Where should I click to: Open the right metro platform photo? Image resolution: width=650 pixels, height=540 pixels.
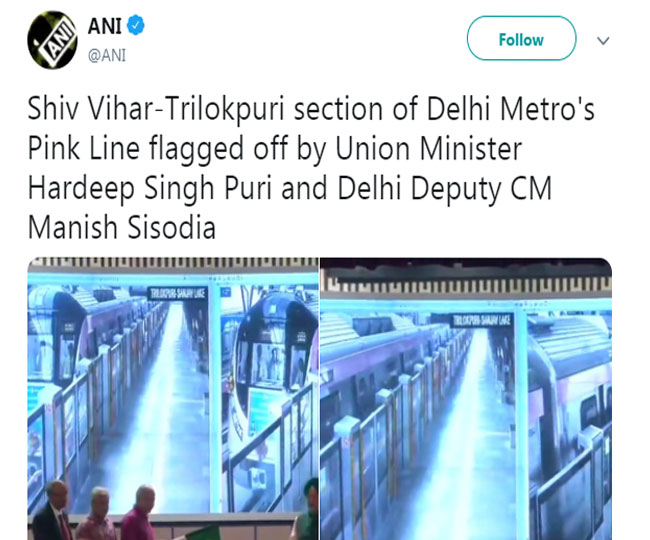click(466, 398)
